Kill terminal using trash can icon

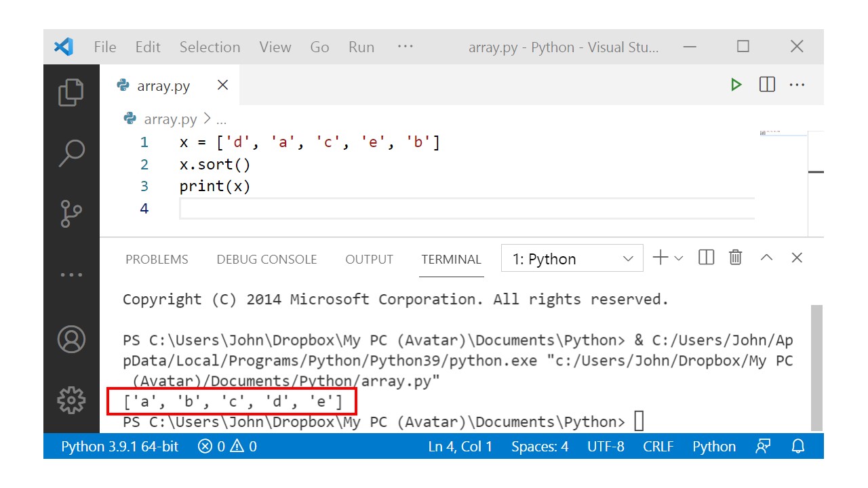[x=735, y=258]
